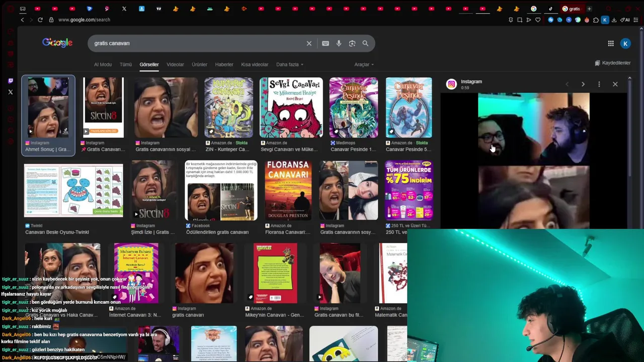Open the Floransa Canavarı book thumbnail

click(x=288, y=191)
